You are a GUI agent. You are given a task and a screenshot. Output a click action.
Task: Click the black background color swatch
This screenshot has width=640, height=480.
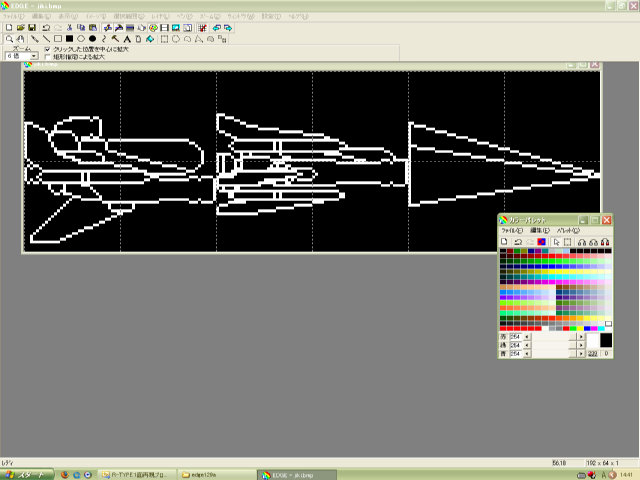click(x=606, y=340)
